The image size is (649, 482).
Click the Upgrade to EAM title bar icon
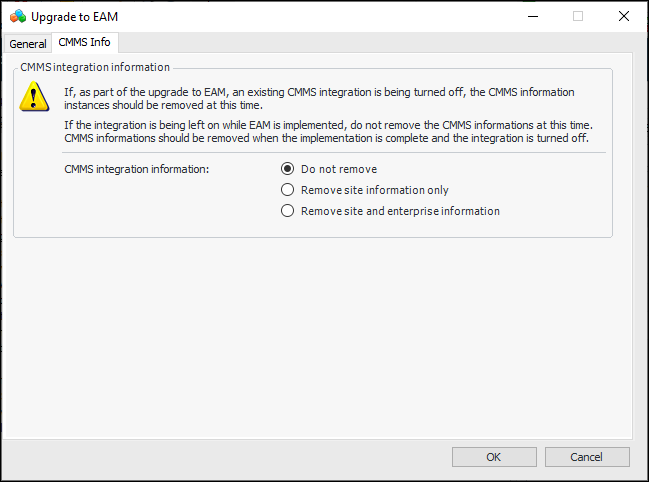point(17,16)
